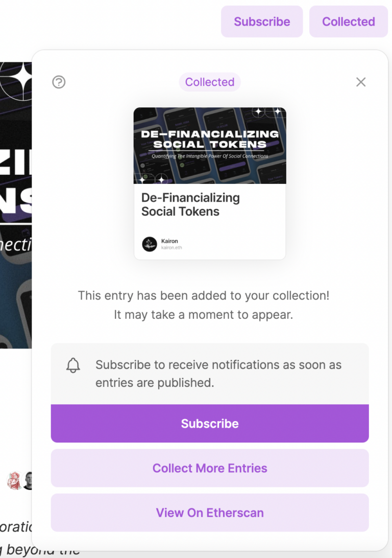This screenshot has width=392, height=558.
Task: Click the notification bell icon
Action: (x=73, y=365)
